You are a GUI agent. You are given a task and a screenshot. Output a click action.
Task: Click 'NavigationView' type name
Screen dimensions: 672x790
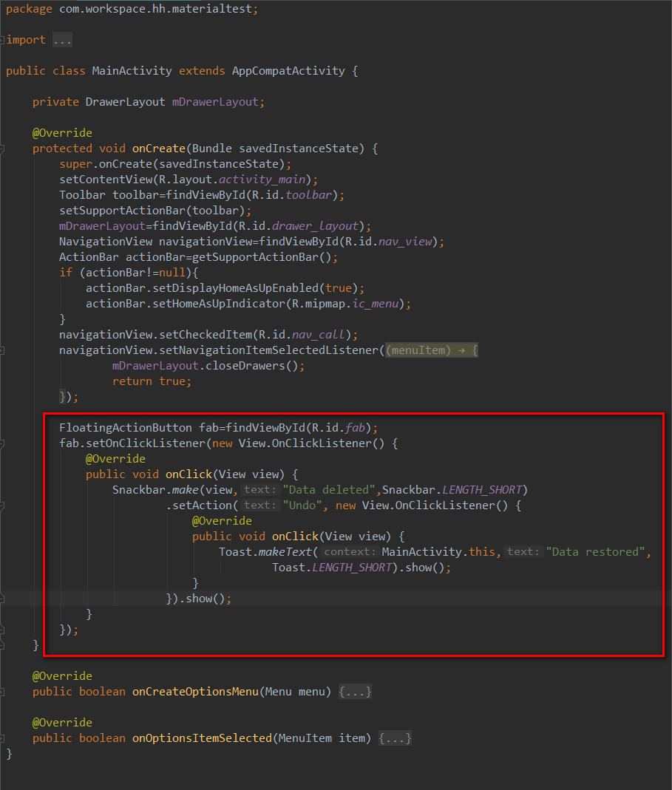106,242
